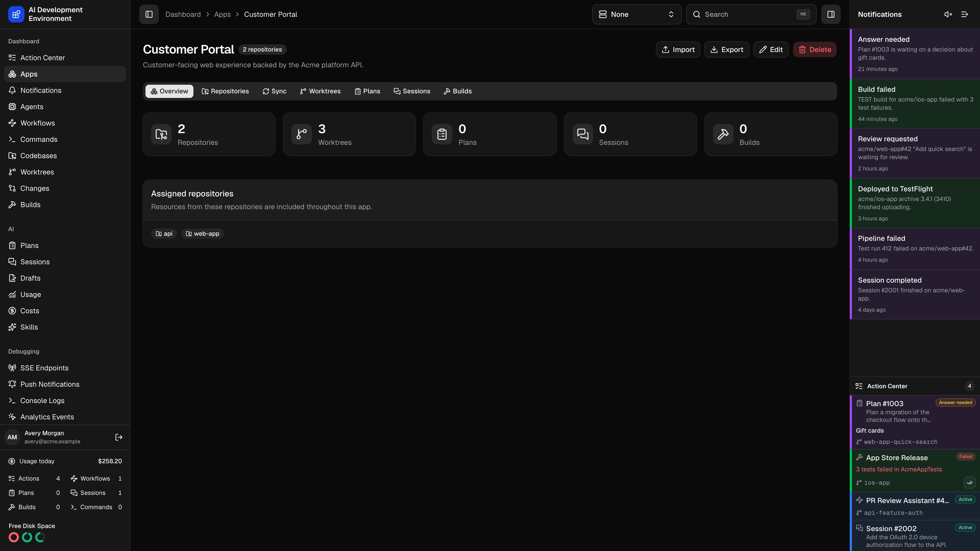This screenshot has width=980, height=551.
Task: Delete the Customer Portal app
Action: (815, 49)
